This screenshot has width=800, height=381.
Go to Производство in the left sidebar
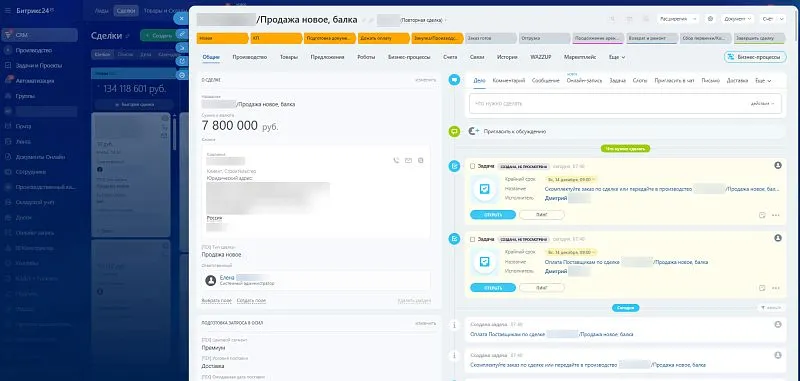tap(34, 50)
